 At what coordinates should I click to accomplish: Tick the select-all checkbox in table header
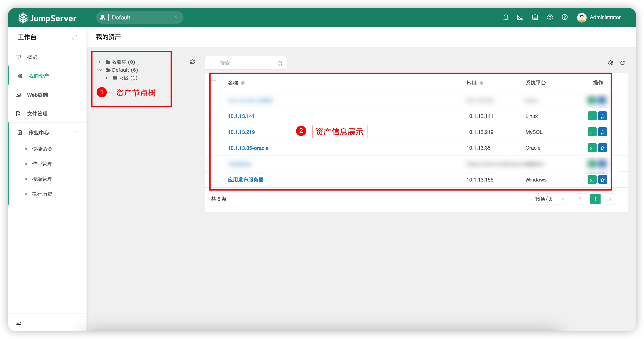[213, 83]
